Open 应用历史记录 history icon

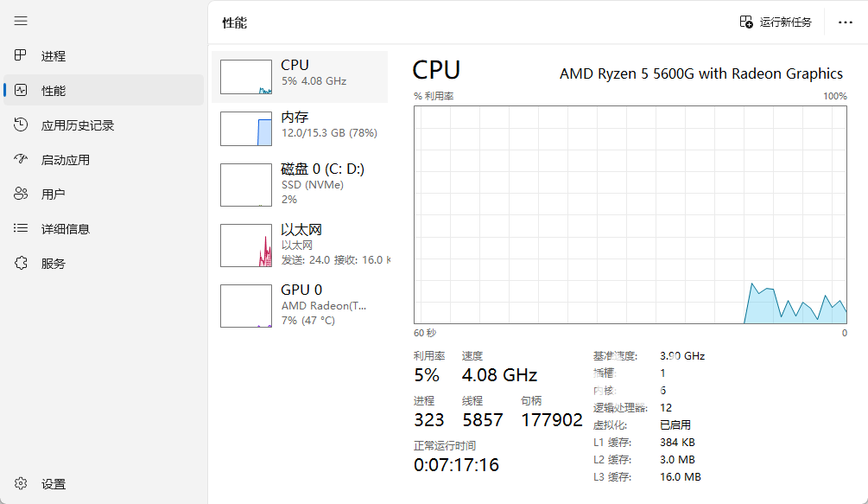(22, 125)
